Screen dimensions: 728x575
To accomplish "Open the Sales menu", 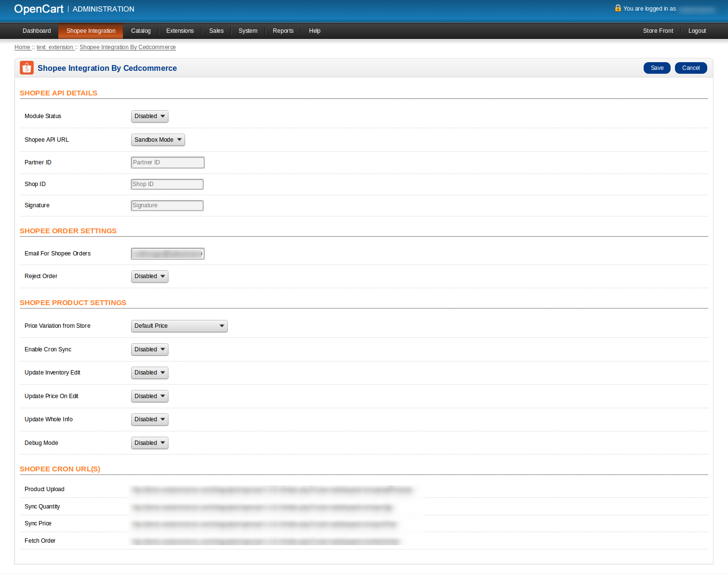I will tap(216, 31).
